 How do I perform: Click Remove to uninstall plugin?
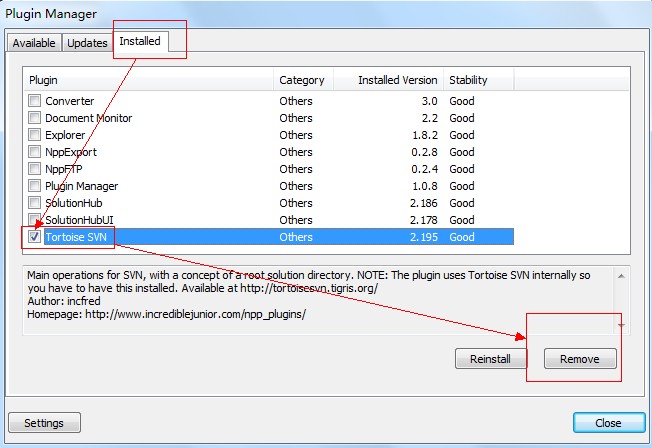[580, 359]
